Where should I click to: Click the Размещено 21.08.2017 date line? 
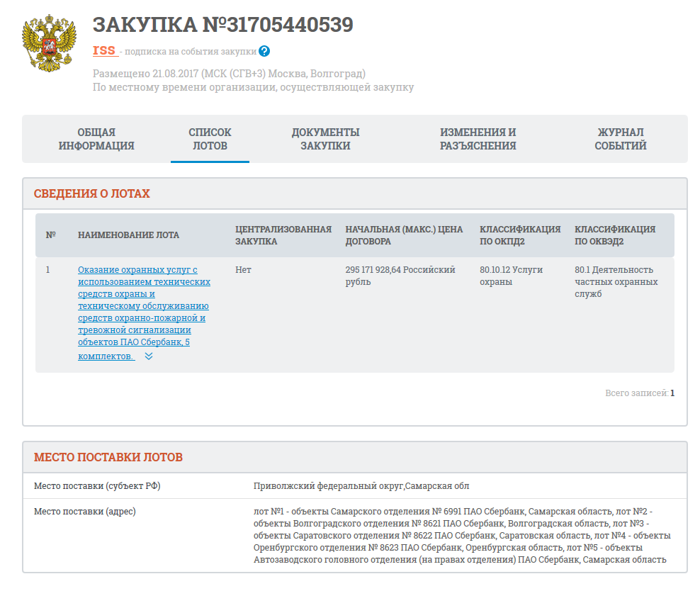229,73
